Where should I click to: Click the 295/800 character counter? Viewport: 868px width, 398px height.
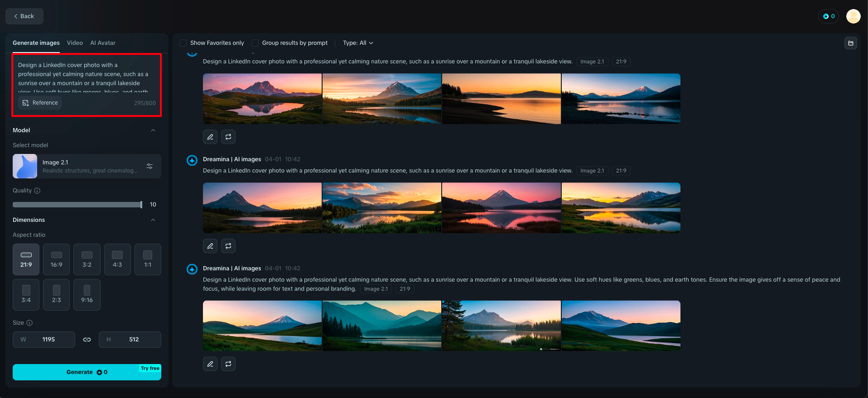(x=145, y=103)
